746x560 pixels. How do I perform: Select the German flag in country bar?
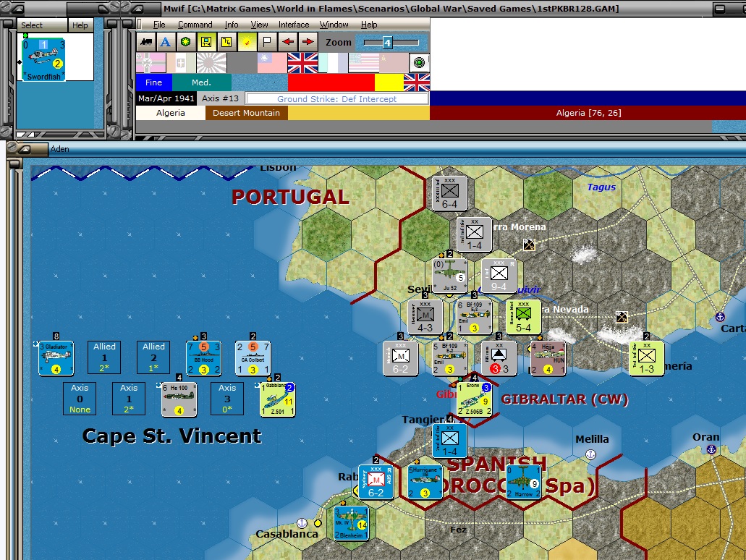click(151, 63)
